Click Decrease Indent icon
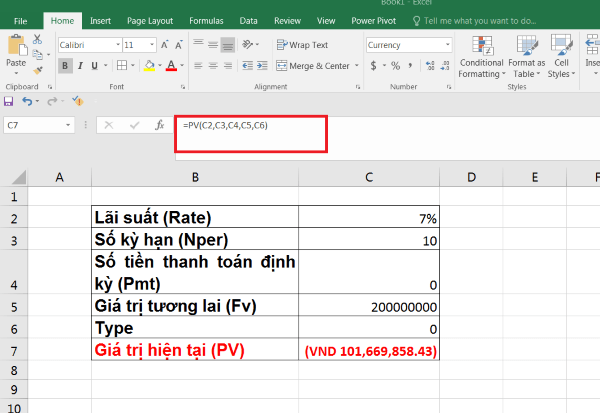600x413 pixels. [248, 66]
